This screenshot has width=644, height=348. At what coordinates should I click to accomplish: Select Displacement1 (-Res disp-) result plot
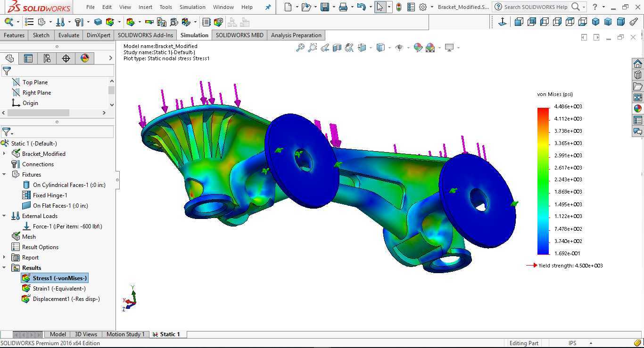(x=61, y=299)
